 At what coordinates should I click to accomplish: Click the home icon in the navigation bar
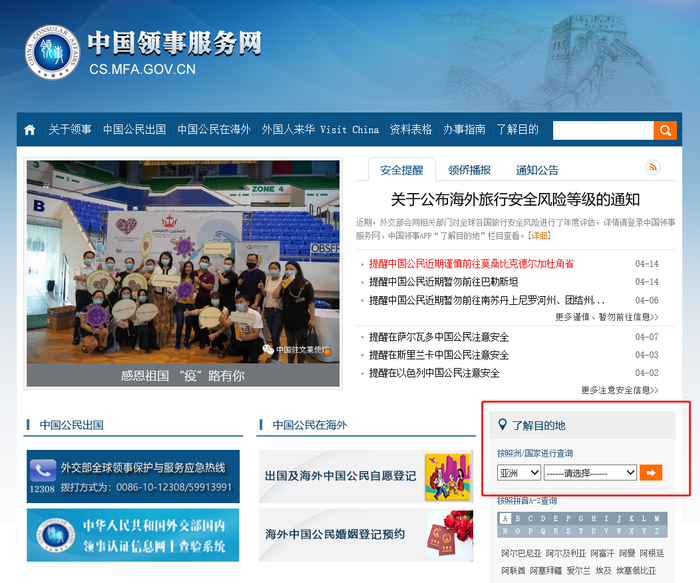click(30, 130)
